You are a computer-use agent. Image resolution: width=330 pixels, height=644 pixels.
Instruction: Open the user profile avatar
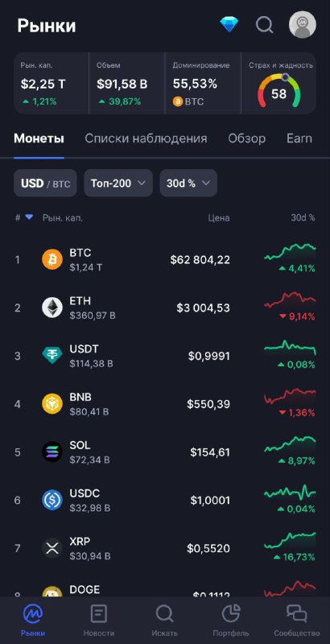(303, 25)
